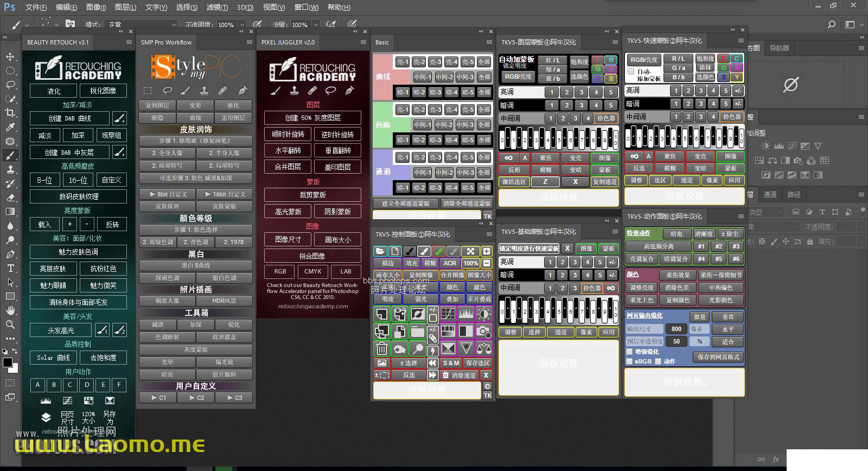
Task: Switch to the 路径 tab
Action: tap(794, 194)
